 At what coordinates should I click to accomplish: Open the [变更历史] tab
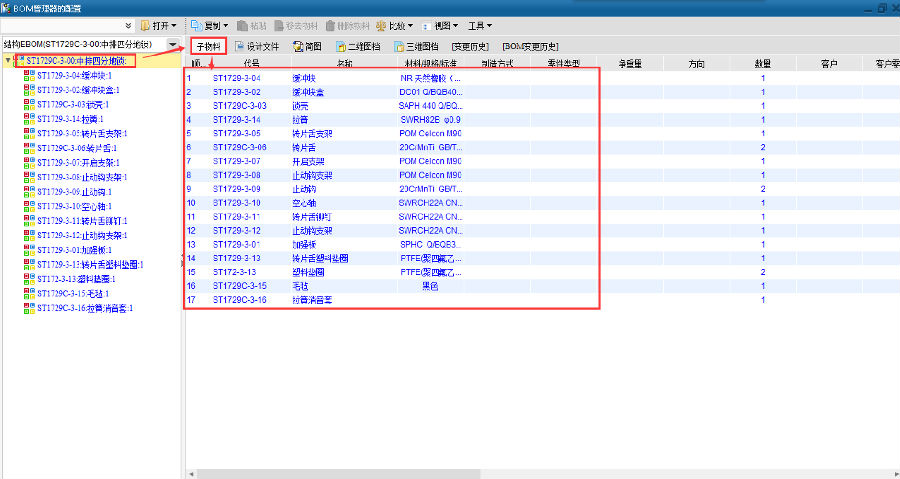pyautogui.click(x=470, y=46)
